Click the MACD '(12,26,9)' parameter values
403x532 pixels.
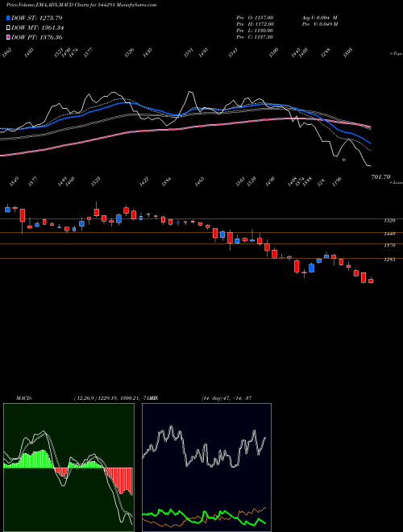112,398
